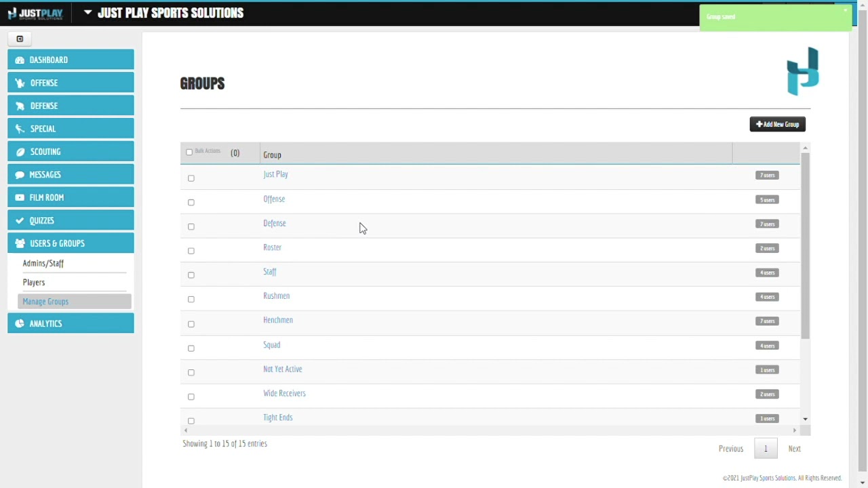Go to the Previous page
Image resolution: width=868 pixels, height=488 pixels.
click(x=731, y=449)
